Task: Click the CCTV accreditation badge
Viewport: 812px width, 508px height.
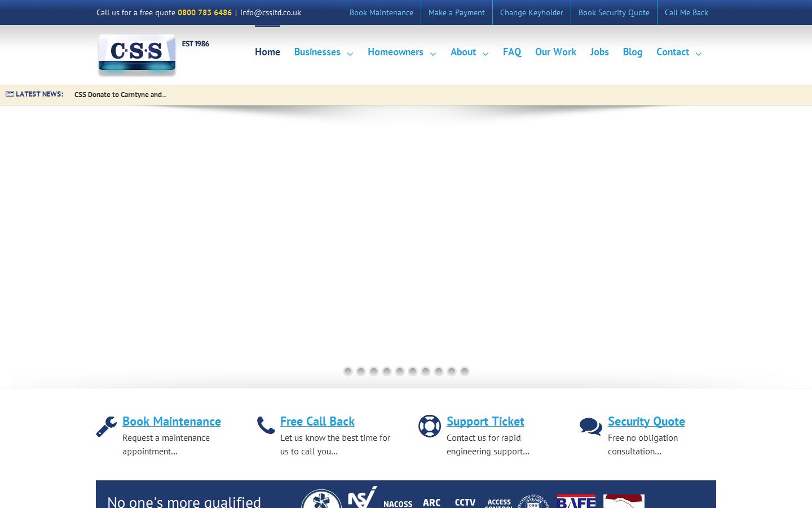Action: pyautogui.click(x=465, y=502)
